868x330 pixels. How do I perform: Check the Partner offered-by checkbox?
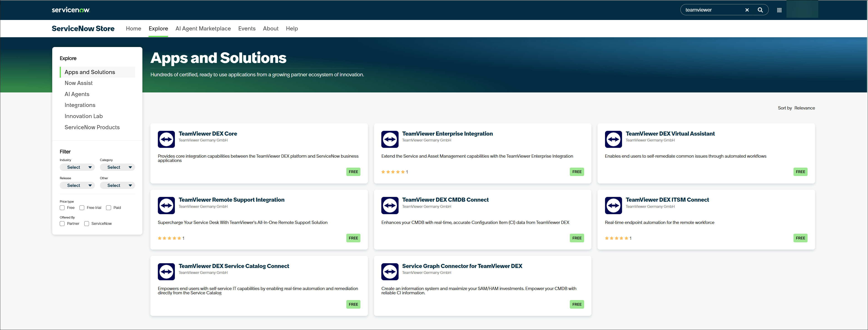click(62, 224)
